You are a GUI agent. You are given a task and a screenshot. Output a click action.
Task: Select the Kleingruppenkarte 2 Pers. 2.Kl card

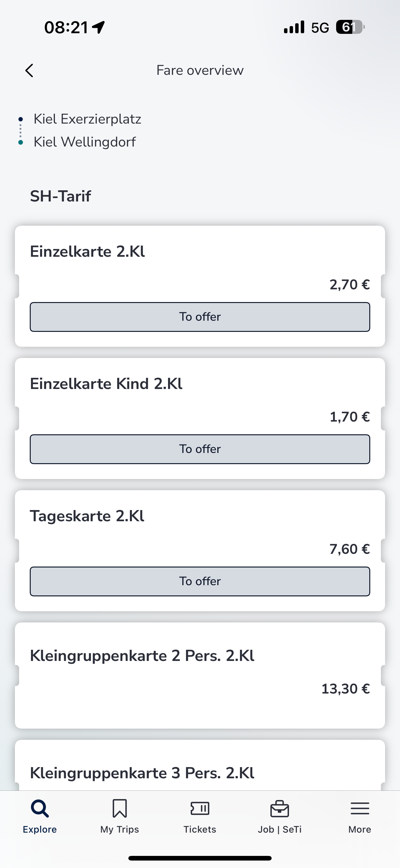(x=200, y=675)
